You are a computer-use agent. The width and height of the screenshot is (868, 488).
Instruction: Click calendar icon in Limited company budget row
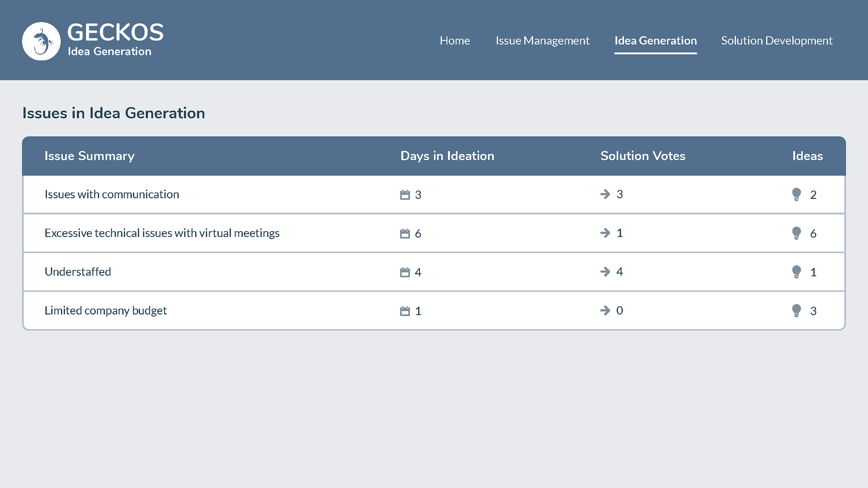tap(405, 311)
